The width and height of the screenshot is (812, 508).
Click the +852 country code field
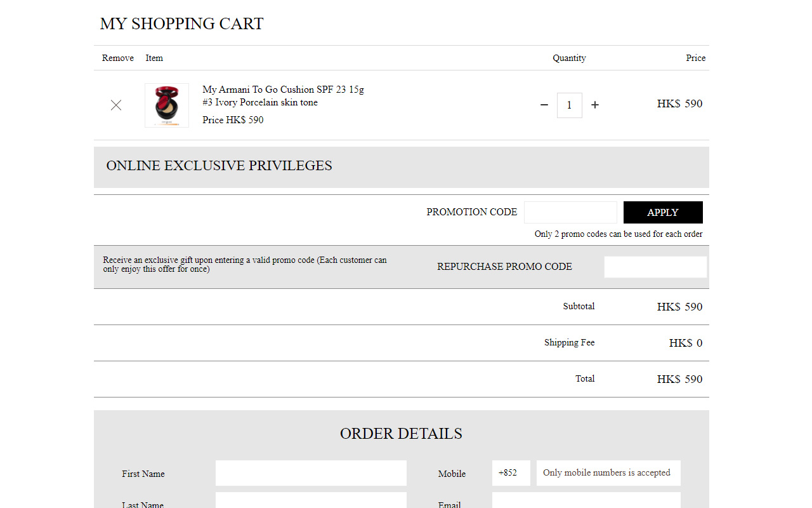point(511,473)
